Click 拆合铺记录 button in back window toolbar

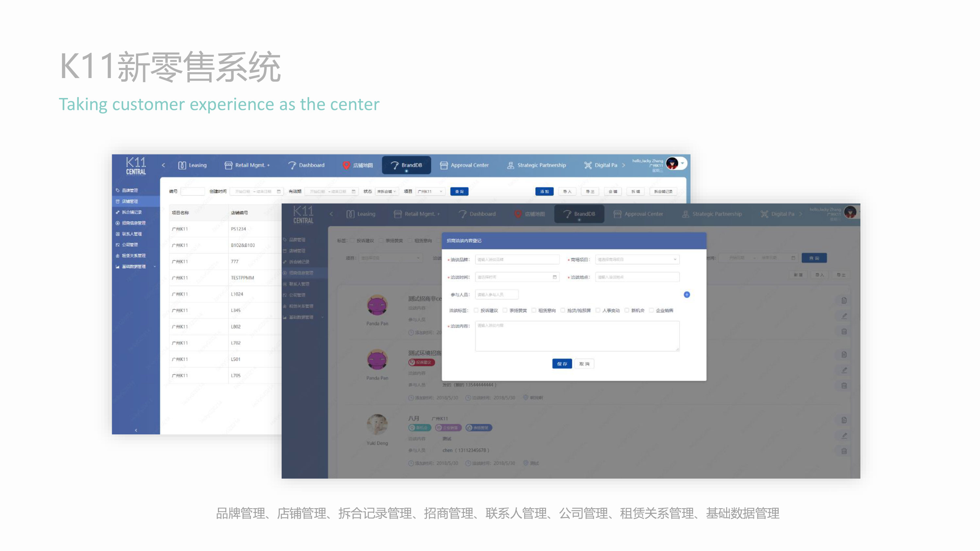pyautogui.click(x=663, y=191)
